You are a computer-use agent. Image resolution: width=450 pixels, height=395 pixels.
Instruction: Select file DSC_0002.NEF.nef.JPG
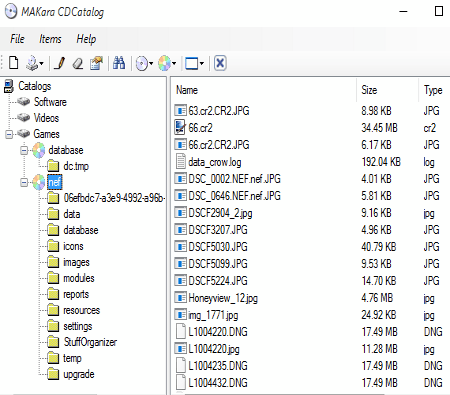click(234, 179)
